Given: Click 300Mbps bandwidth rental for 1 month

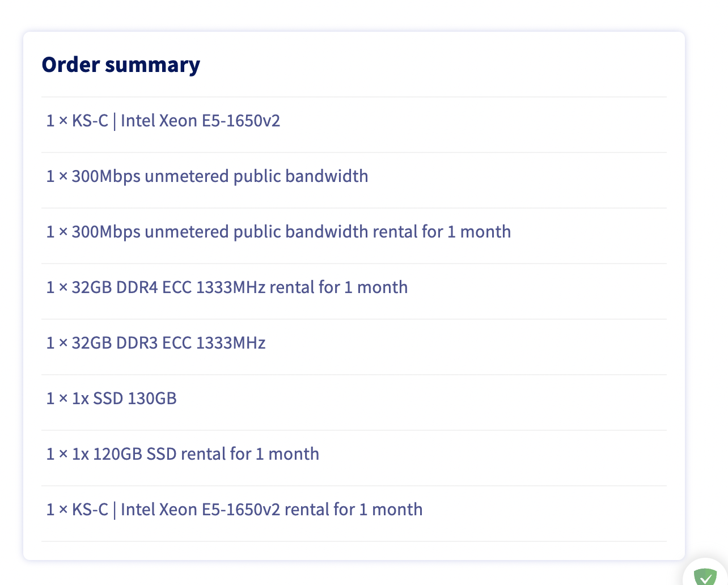Looking at the screenshot, I should [x=354, y=232].
